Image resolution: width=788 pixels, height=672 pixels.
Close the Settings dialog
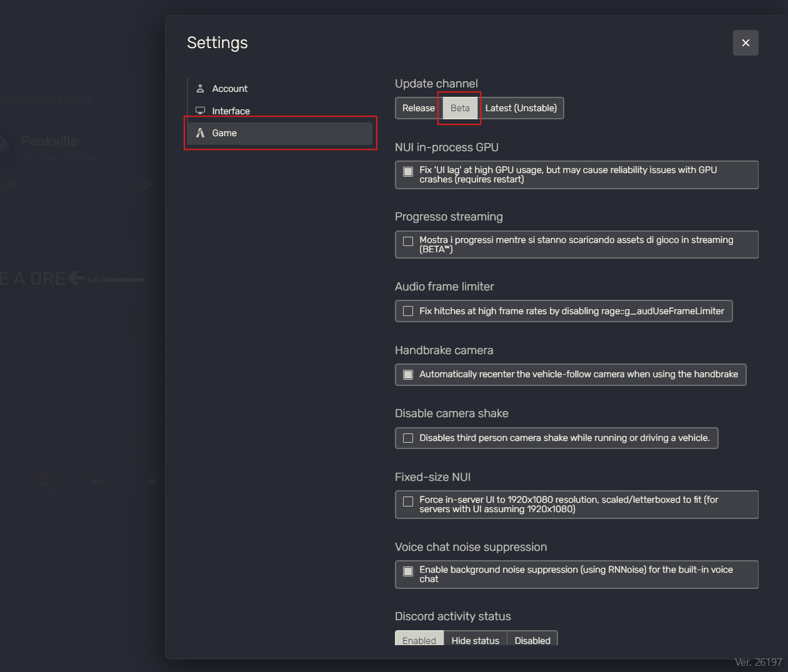[746, 42]
